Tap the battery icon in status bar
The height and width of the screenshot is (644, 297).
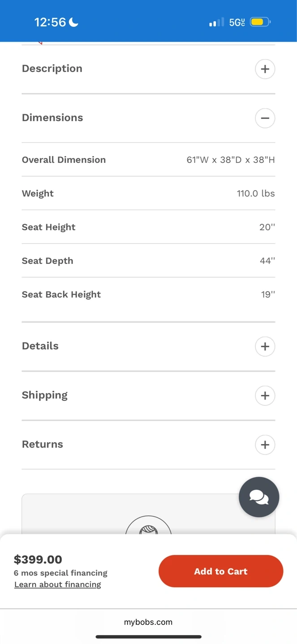pyautogui.click(x=260, y=22)
